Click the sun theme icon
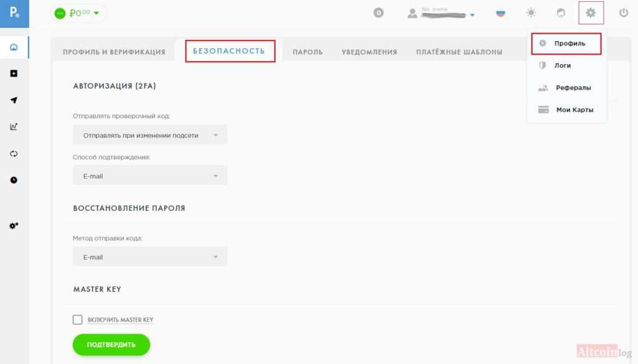The width and height of the screenshot is (638, 364). pos(531,12)
